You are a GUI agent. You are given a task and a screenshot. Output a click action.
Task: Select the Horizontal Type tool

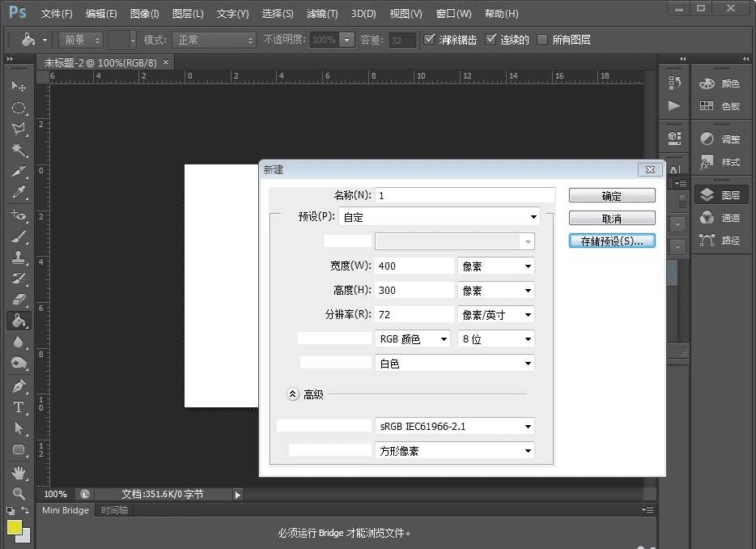[x=19, y=407]
